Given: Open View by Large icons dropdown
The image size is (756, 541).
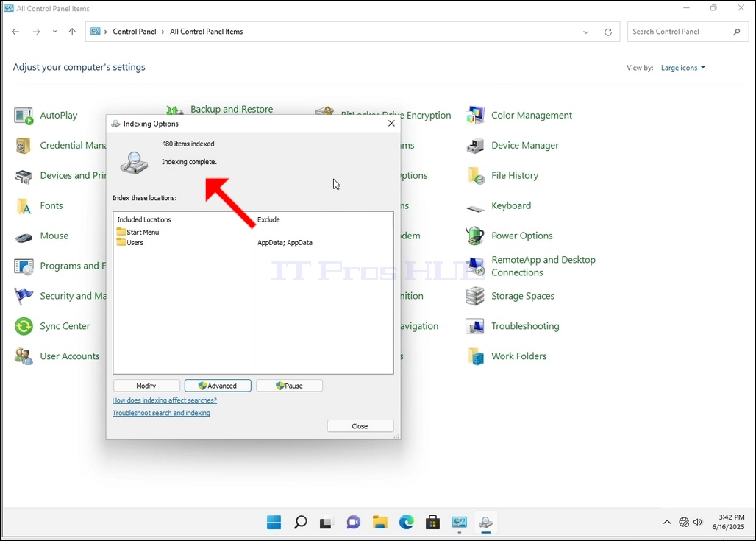Looking at the screenshot, I should 682,68.
